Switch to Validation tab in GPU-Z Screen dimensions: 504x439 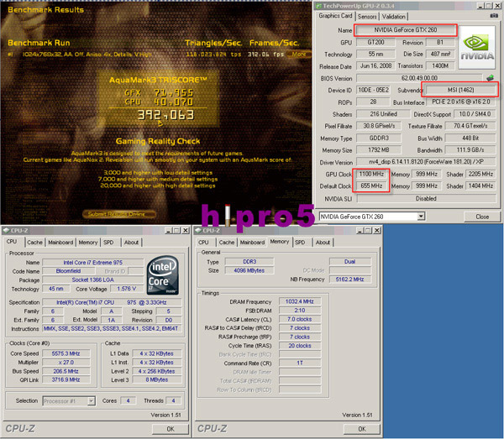click(394, 17)
